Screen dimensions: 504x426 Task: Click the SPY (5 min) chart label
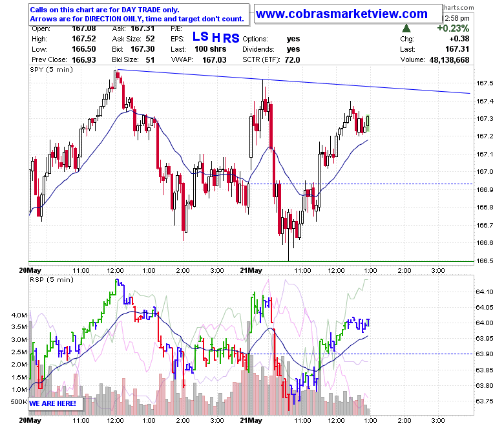[52, 70]
